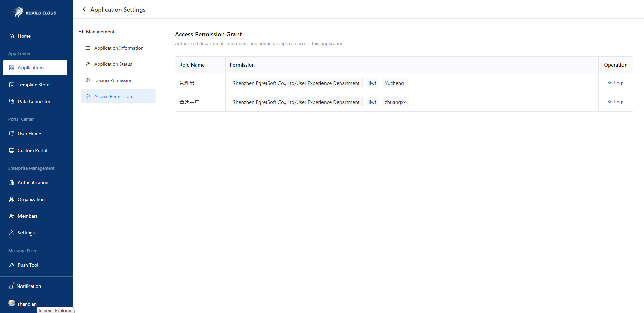Open Settings for the 管理员 role

615,83
